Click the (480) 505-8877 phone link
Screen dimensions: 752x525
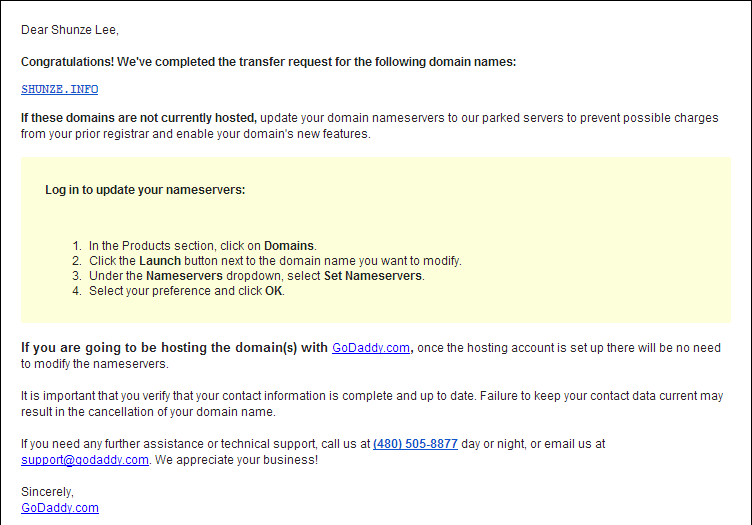pos(415,444)
